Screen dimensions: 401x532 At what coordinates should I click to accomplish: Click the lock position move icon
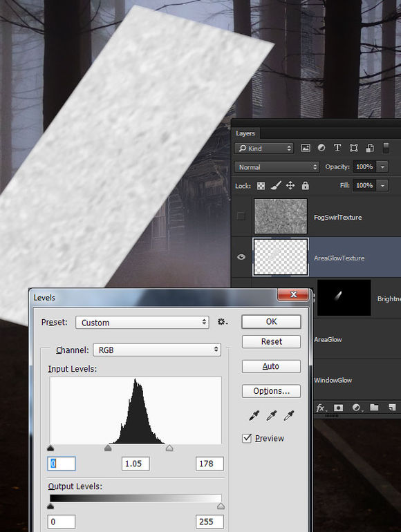(x=290, y=185)
